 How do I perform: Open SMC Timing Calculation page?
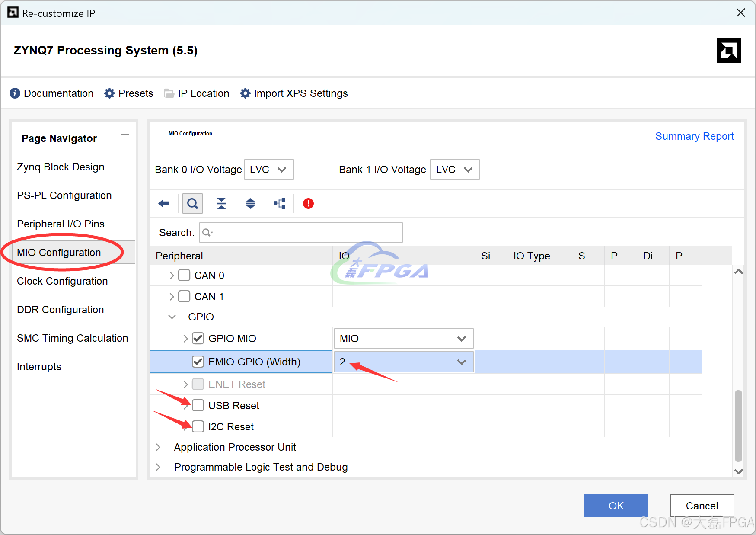[73, 338]
